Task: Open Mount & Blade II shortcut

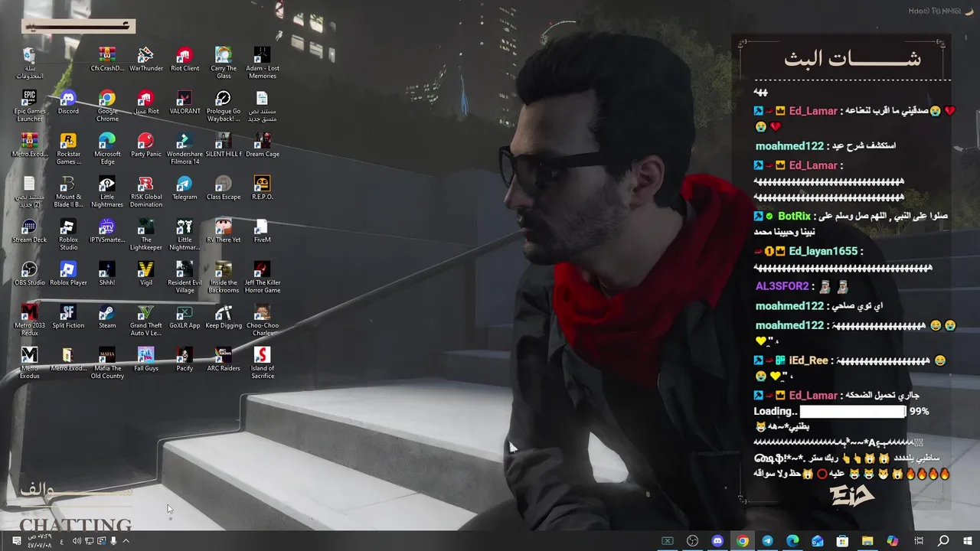Action: coord(68,191)
